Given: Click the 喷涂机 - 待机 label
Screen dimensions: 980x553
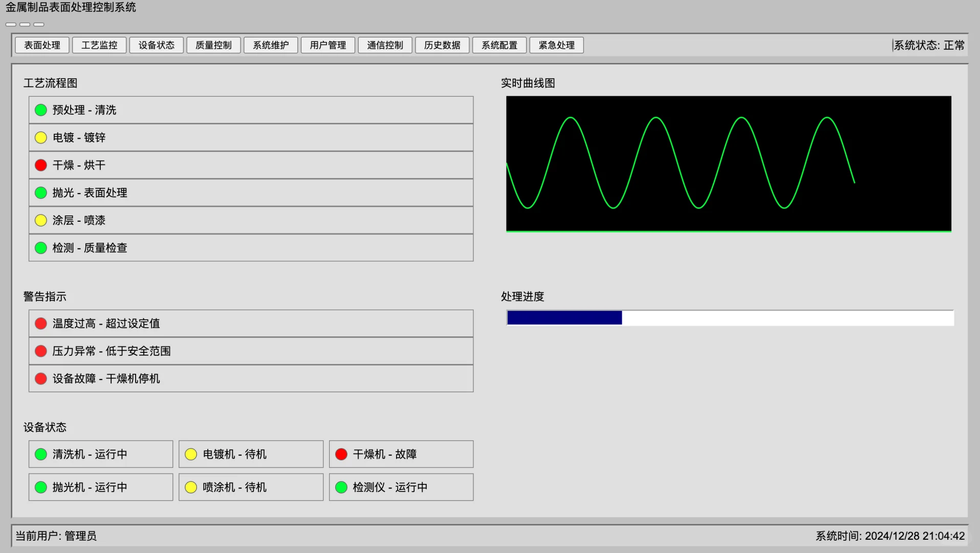Looking at the screenshot, I should pyautogui.click(x=234, y=487).
